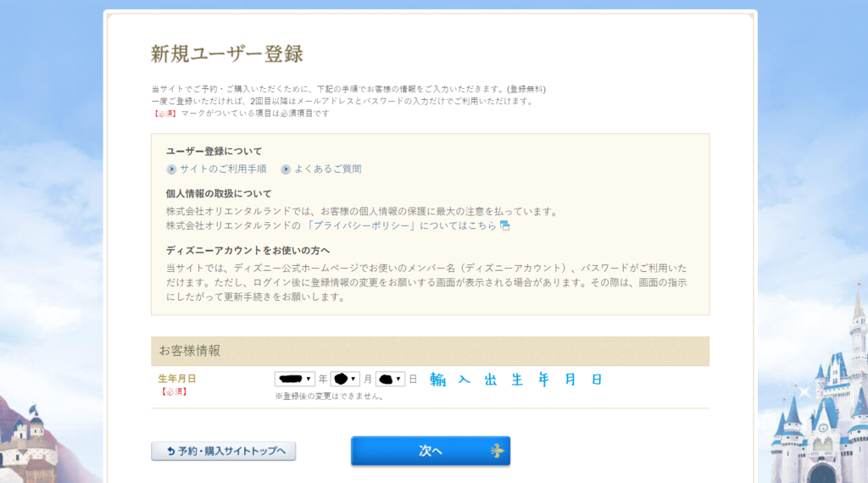Click the red 【必須】 mark under 生年月日
Image resolution: width=868 pixels, height=483 pixels.
173,391
